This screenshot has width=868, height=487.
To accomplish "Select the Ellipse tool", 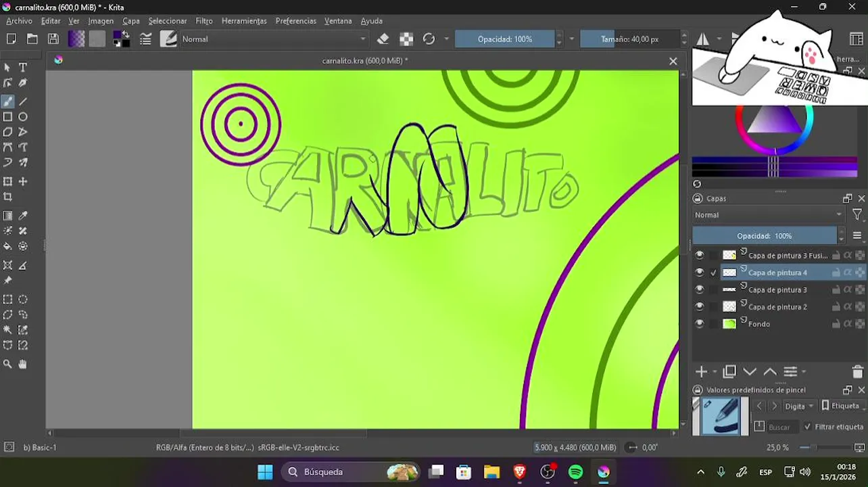I will click(x=23, y=117).
